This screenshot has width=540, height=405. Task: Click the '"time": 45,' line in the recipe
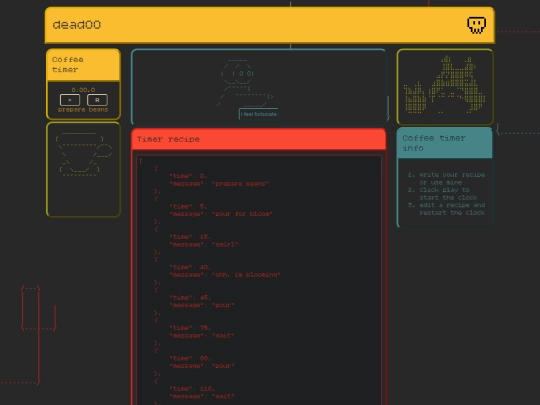click(190, 297)
